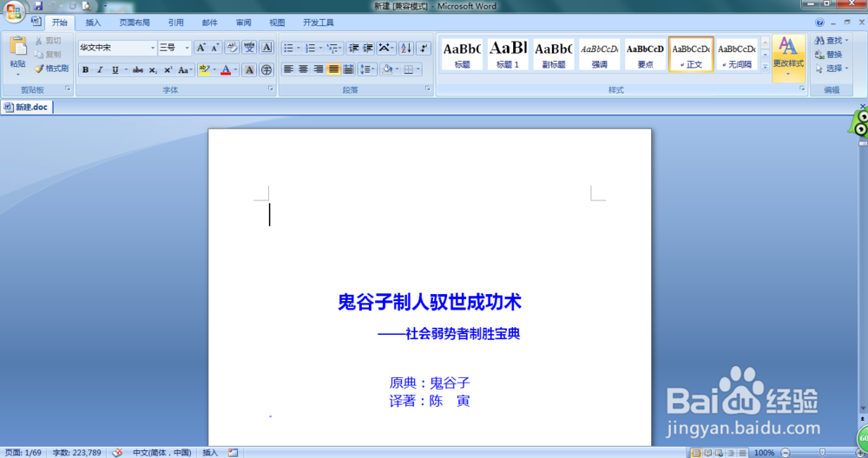This screenshot has height=458, width=868.
Task: Click the page indicator 页面: 1/69
Action: (23, 453)
